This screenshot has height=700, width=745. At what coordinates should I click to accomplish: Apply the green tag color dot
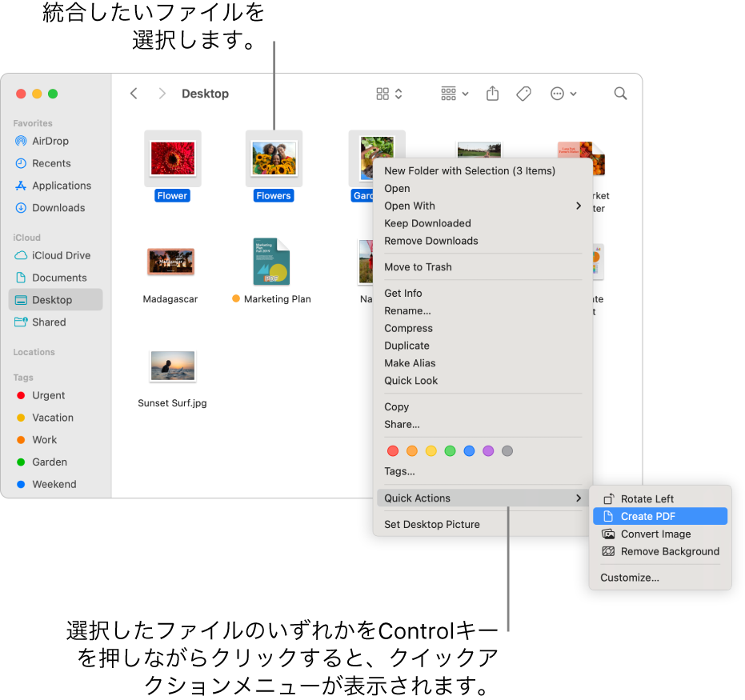[450, 450]
